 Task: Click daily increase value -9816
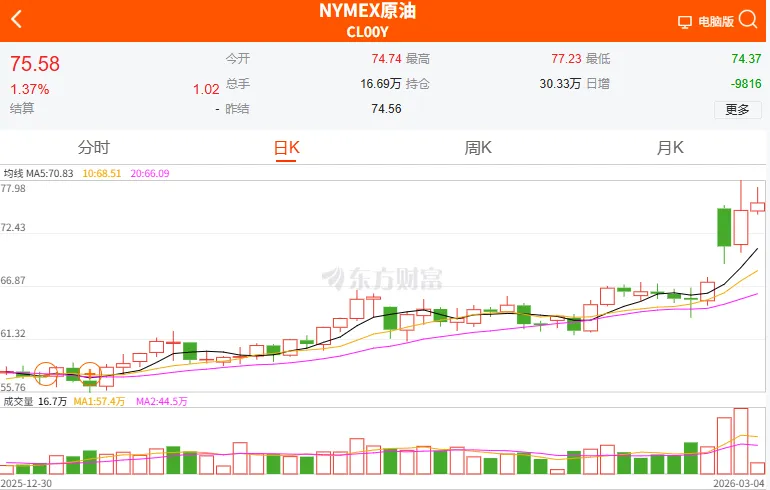(x=746, y=84)
